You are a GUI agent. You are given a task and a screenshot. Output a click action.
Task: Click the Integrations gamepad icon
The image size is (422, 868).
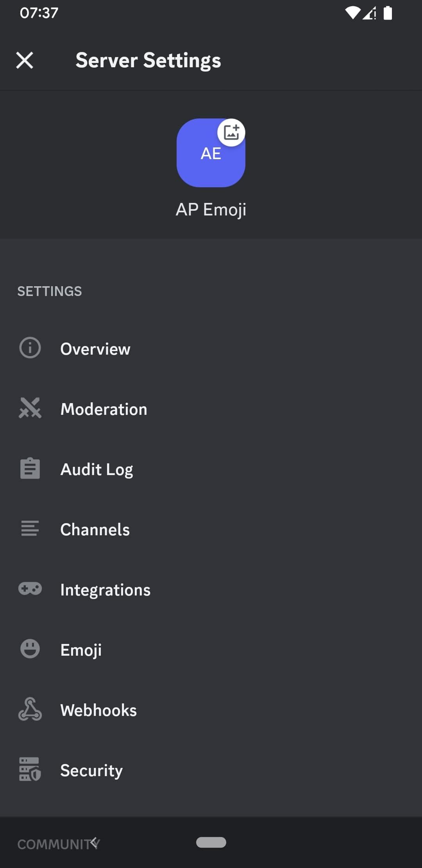(30, 589)
